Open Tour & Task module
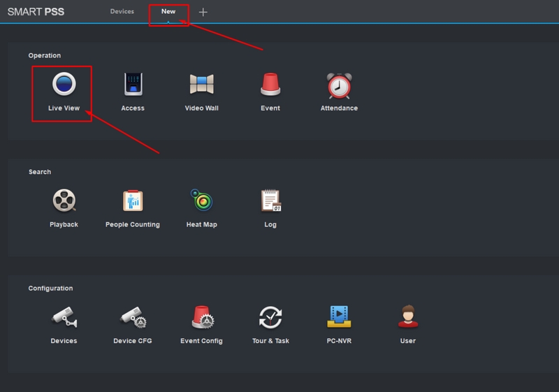Viewport: 559px width, 392px height. [270, 317]
